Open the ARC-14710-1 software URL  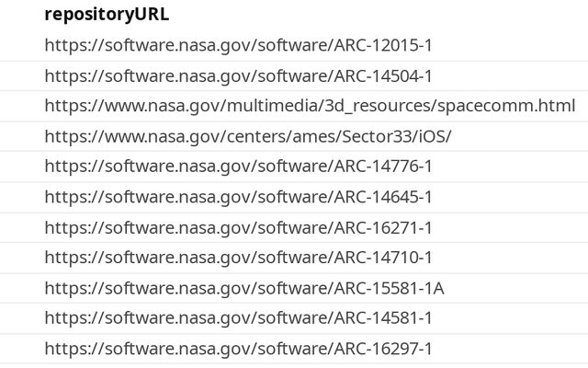coord(238,258)
